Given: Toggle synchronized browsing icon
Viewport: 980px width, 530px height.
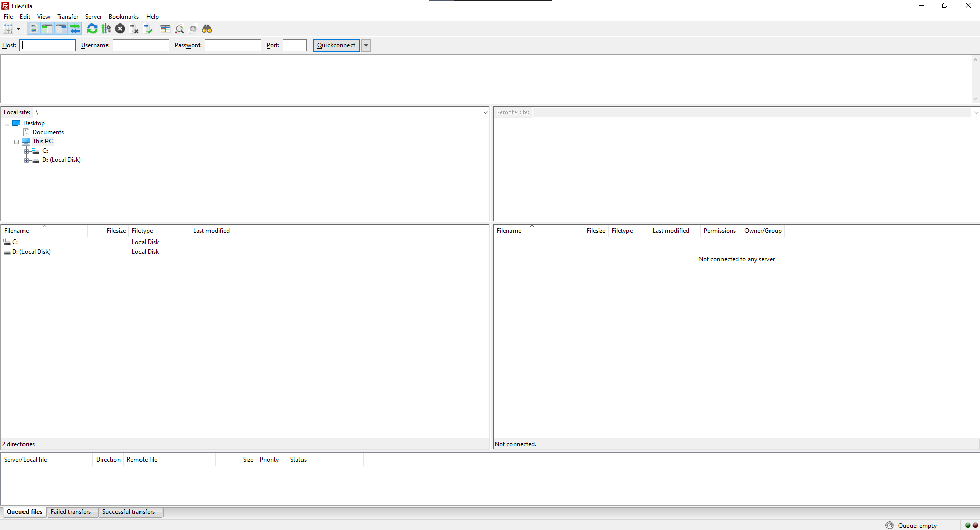Looking at the screenshot, I should click(193, 29).
